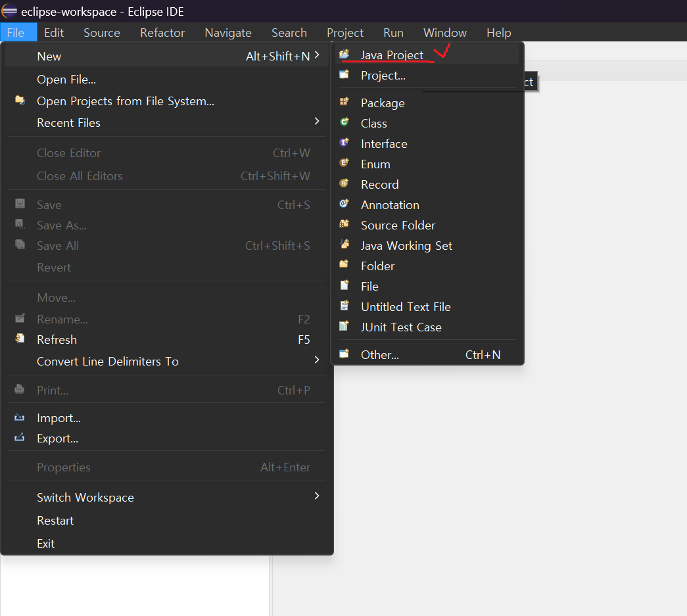
Task: Select Import... label in File menu
Action: pyautogui.click(x=59, y=418)
